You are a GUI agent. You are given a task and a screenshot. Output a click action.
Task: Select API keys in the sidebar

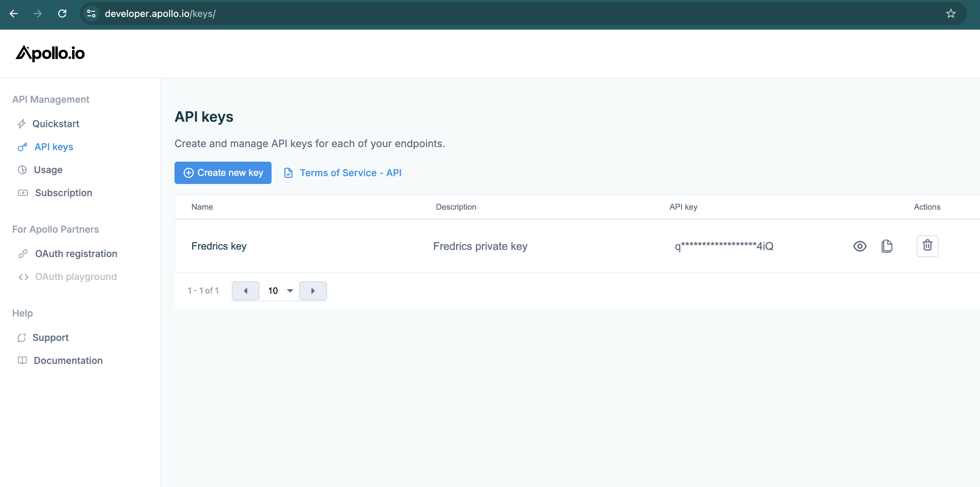coord(54,147)
